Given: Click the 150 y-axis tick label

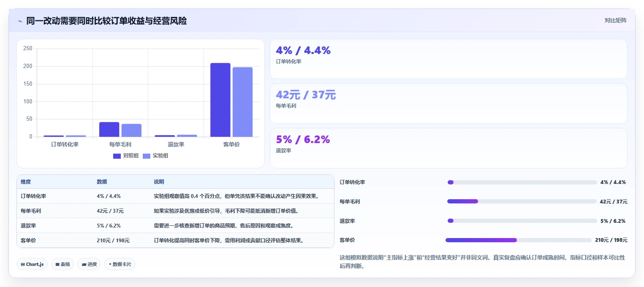Looking at the screenshot, I should point(28,84).
